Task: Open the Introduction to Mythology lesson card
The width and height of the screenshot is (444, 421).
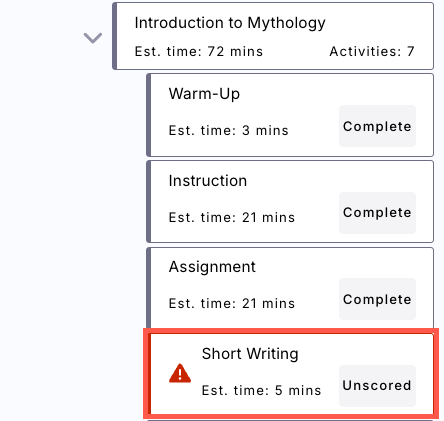Action: [x=273, y=36]
